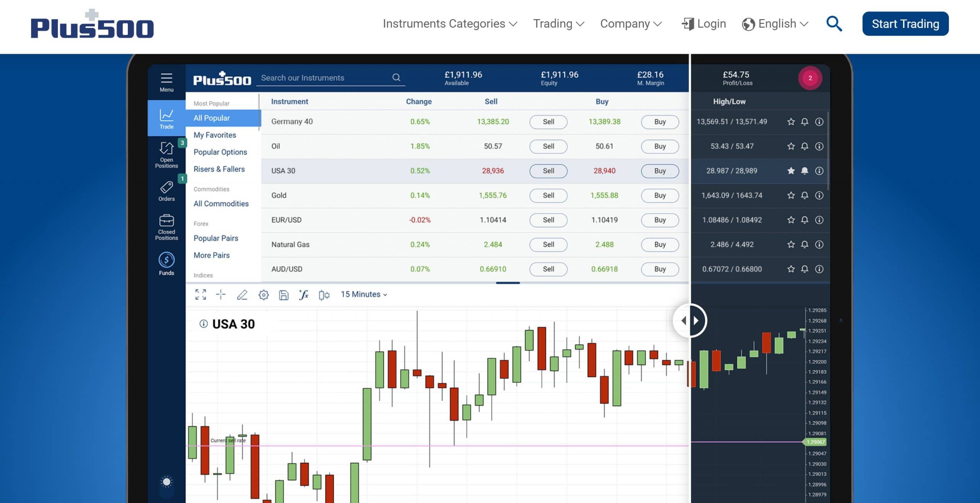Screen dimensions: 980x503
Task: Toggle alert bell for Natural Gas
Action: [805, 244]
